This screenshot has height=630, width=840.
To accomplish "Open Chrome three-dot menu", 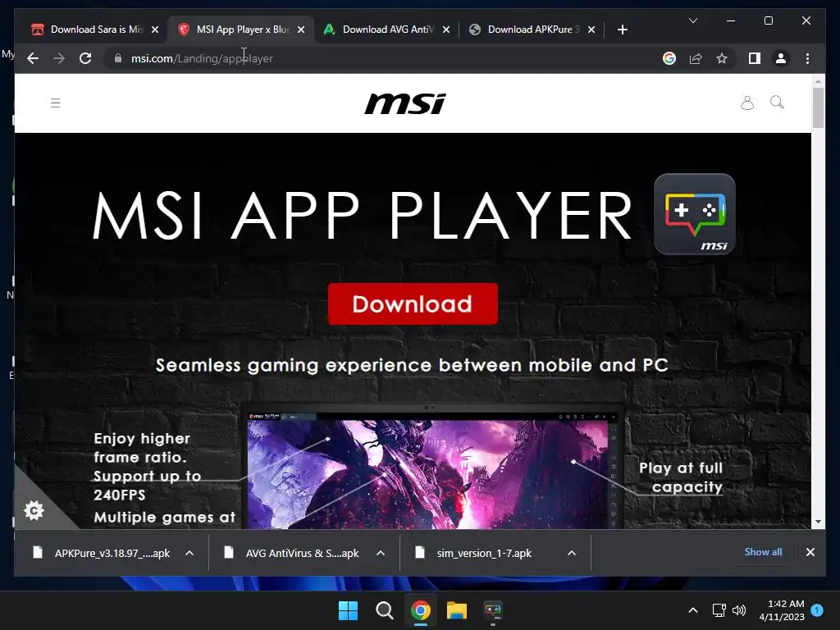I will (x=807, y=58).
